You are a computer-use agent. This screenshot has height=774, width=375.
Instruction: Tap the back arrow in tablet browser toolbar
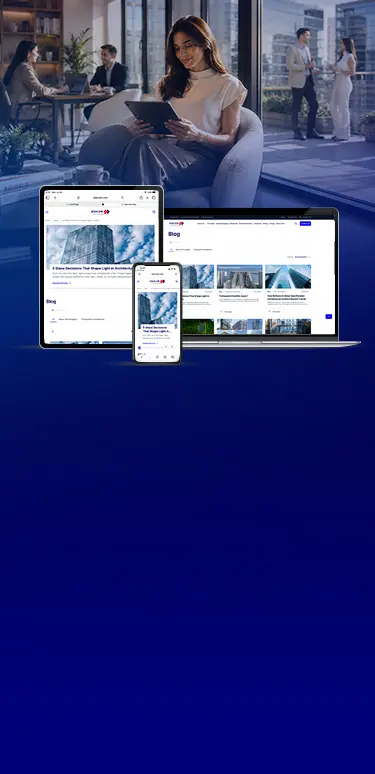click(55, 197)
